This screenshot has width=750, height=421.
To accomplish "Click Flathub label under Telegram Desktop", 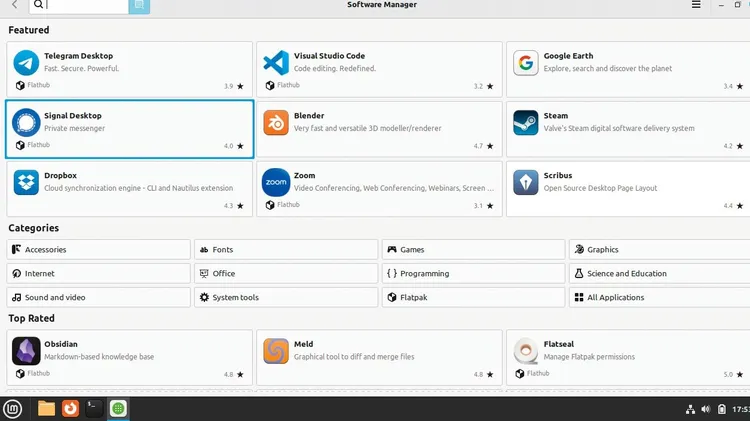I will tap(38, 85).
